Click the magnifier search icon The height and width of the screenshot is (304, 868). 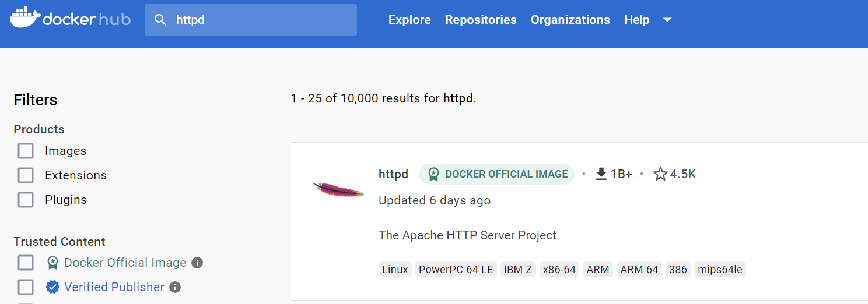pyautogui.click(x=160, y=20)
